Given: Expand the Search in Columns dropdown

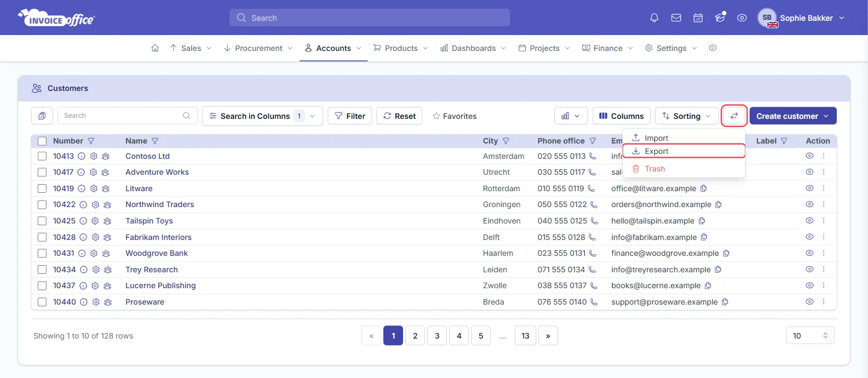Looking at the screenshot, I should (x=263, y=116).
